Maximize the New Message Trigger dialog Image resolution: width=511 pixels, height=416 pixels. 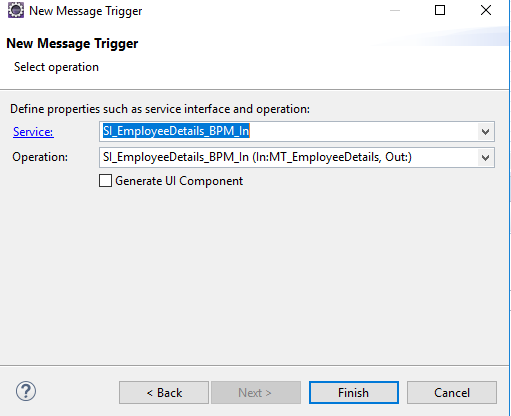point(440,10)
